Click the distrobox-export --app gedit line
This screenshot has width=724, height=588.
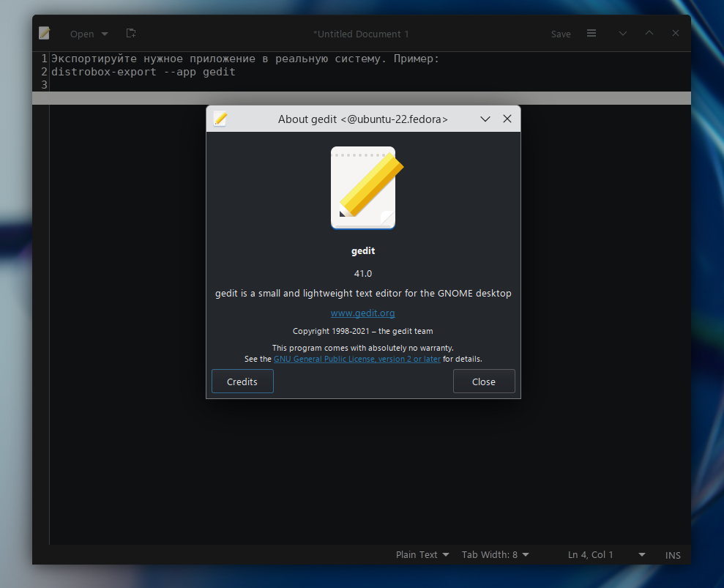(143, 72)
